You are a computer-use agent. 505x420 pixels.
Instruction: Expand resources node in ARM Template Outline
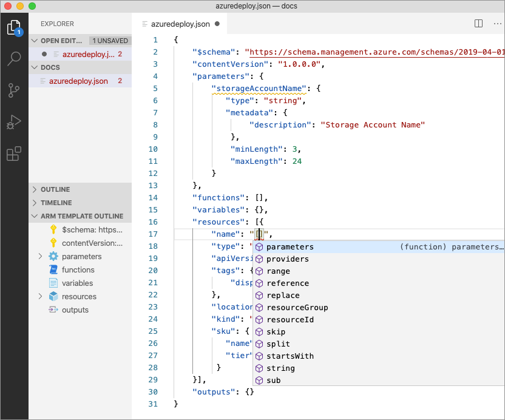40,297
